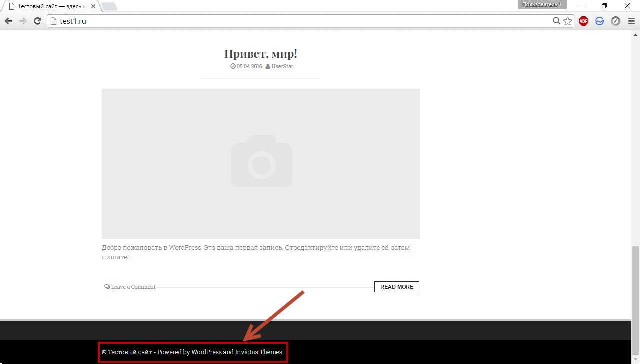Click the gray compass extension icon
This screenshot has height=364, width=640.
[x=616, y=21]
